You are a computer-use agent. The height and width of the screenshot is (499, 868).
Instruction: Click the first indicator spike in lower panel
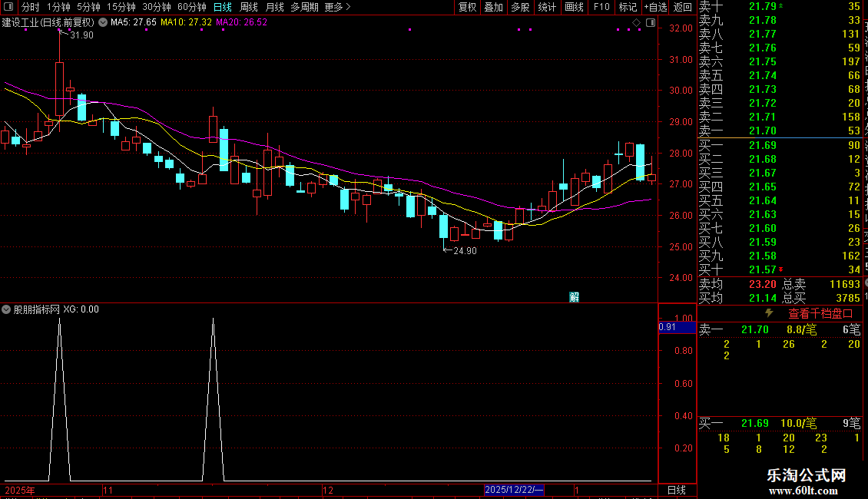click(x=60, y=398)
